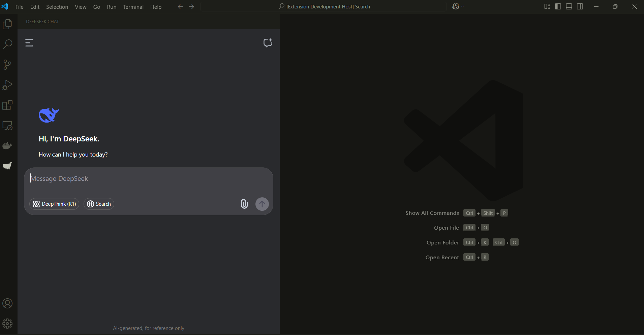Open the File menu
This screenshot has height=335, width=644.
(20, 7)
